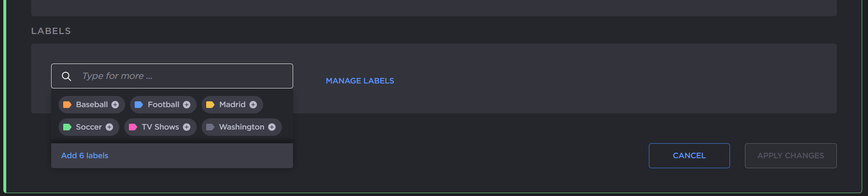Click the Apply Changes button
The height and width of the screenshot is (196, 868).
click(791, 156)
